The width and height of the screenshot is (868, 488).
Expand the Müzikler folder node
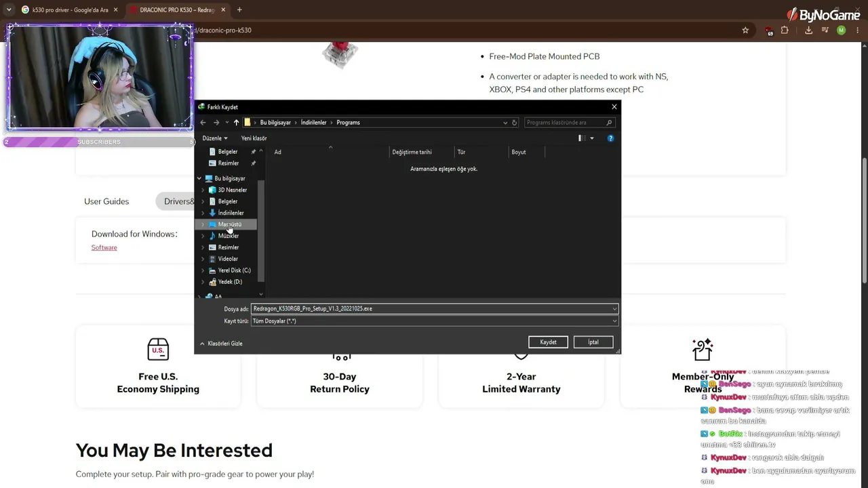coord(203,236)
